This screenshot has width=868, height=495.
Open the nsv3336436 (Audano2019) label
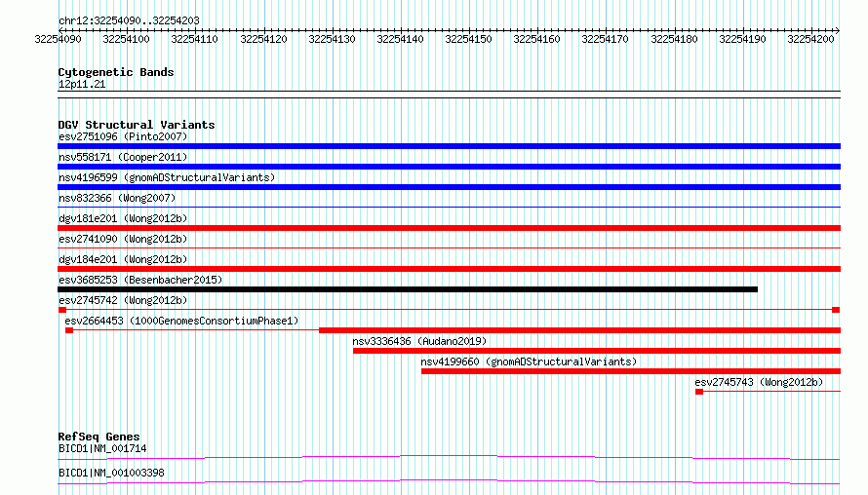click(419, 341)
